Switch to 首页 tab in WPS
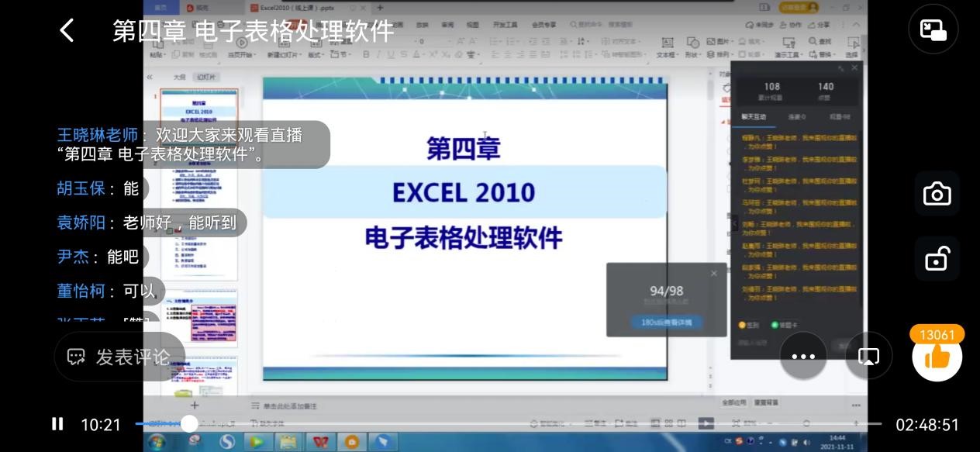 (x=160, y=7)
